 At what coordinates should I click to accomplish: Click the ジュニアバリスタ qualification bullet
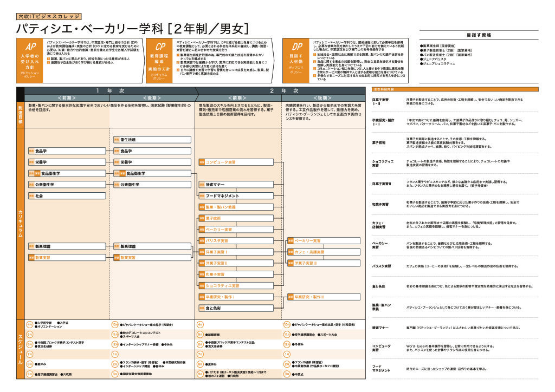[433, 60]
